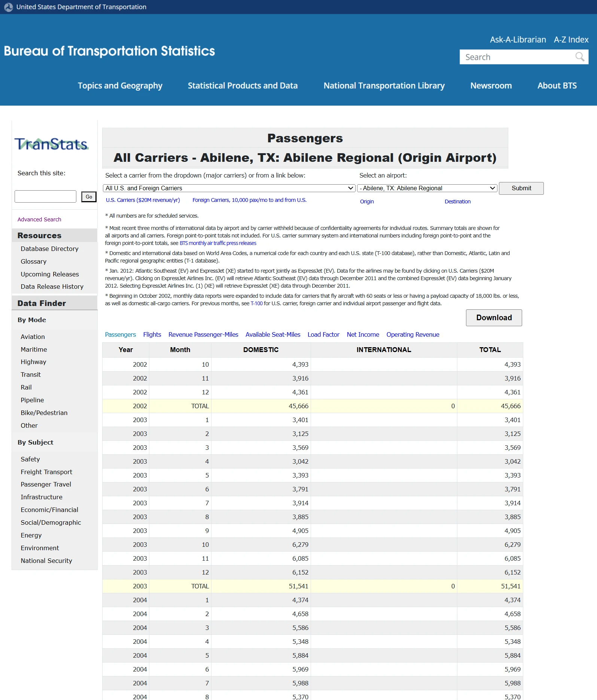
Task: Select Transit under By Mode
Action: tap(31, 375)
